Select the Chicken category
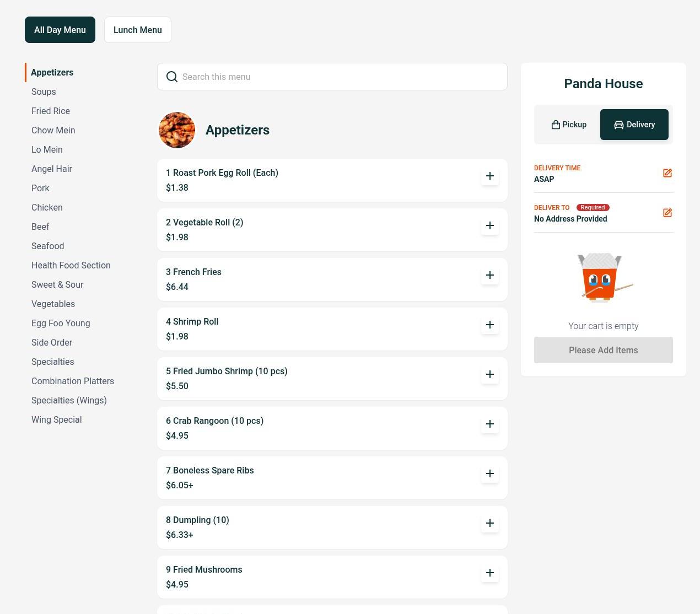The image size is (700, 614). coord(47,208)
